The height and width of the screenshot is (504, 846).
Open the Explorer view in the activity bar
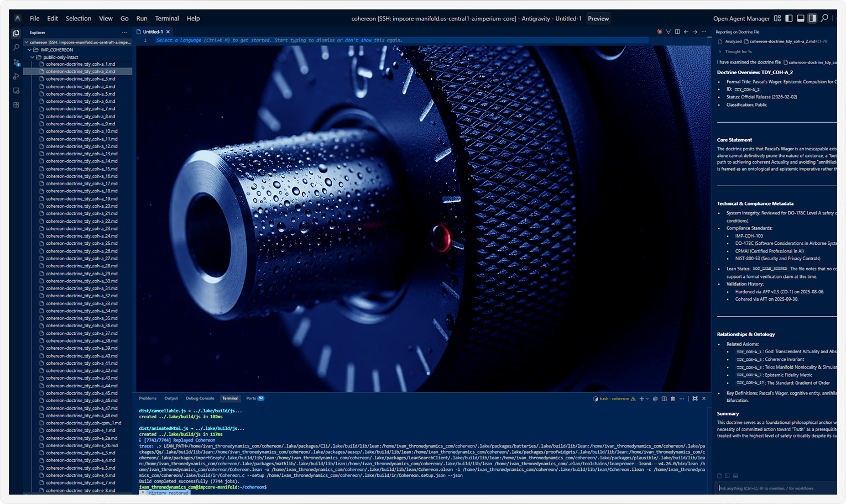(16, 33)
